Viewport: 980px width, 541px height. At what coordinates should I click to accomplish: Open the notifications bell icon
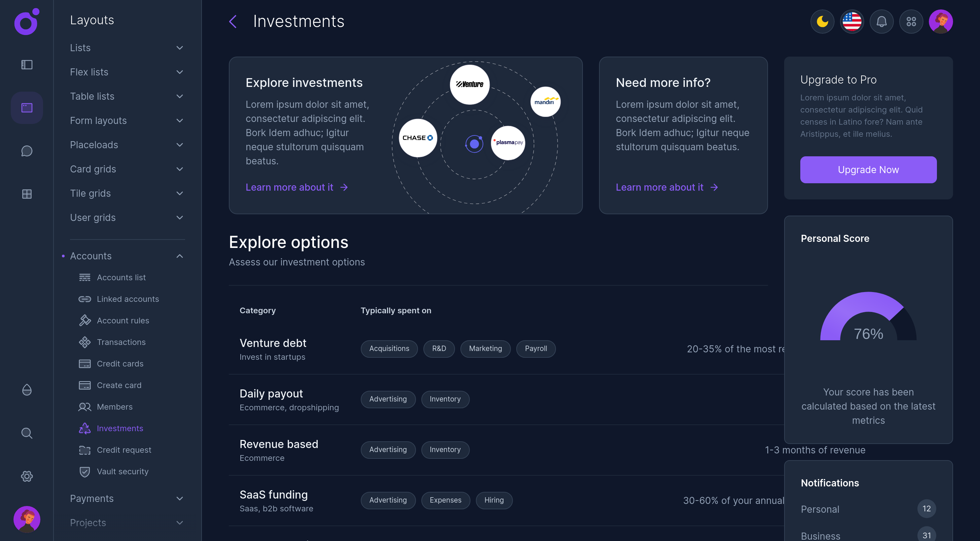[881, 22]
